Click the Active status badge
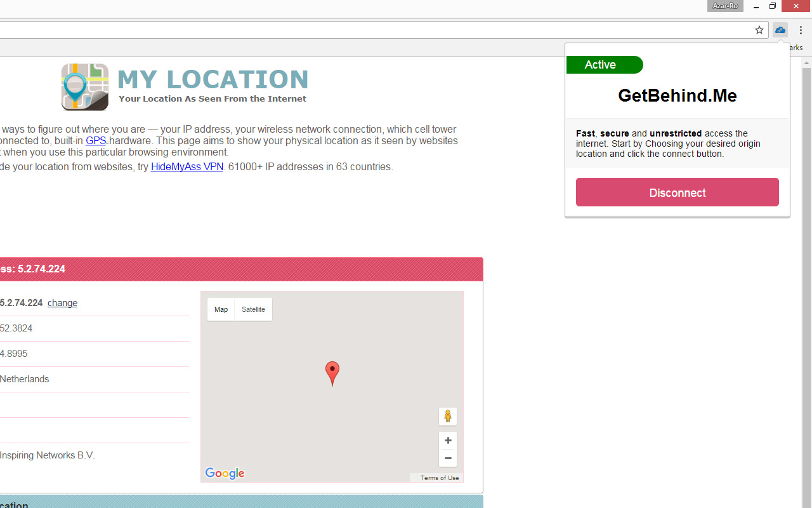This screenshot has width=812, height=508. tap(605, 65)
